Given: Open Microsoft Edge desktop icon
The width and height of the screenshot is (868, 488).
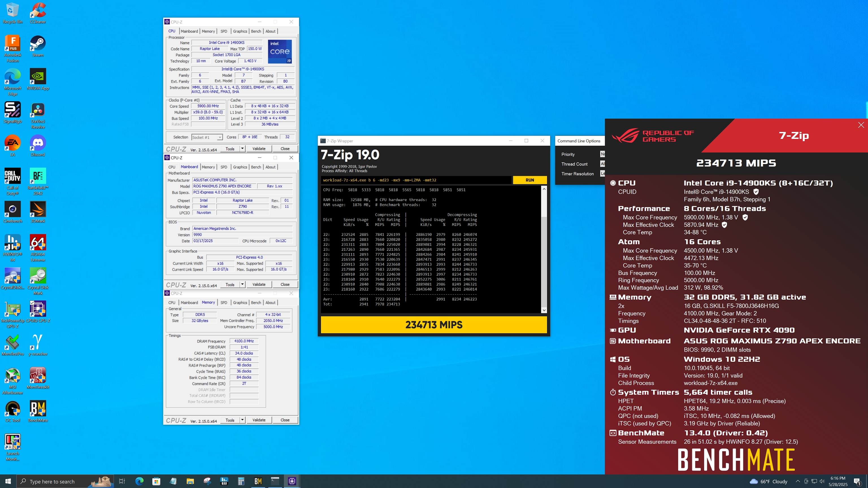Looking at the screenshot, I should point(12,82).
